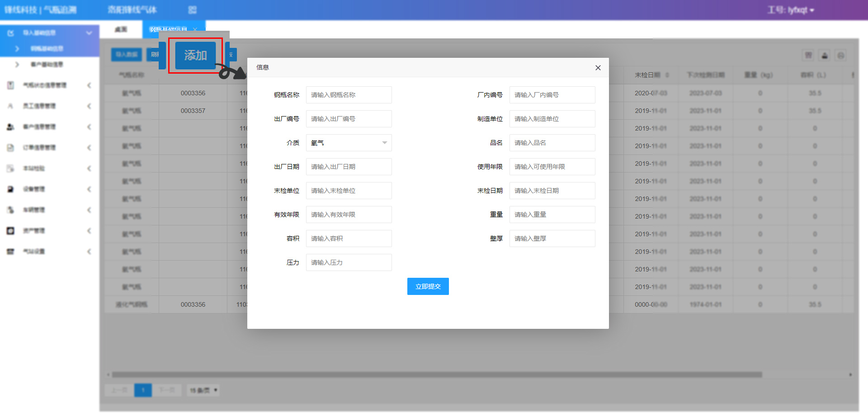Click the user silhouette icon in the sidebar
The width and height of the screenshot is (868, 416).
click(x=10, y=127)
